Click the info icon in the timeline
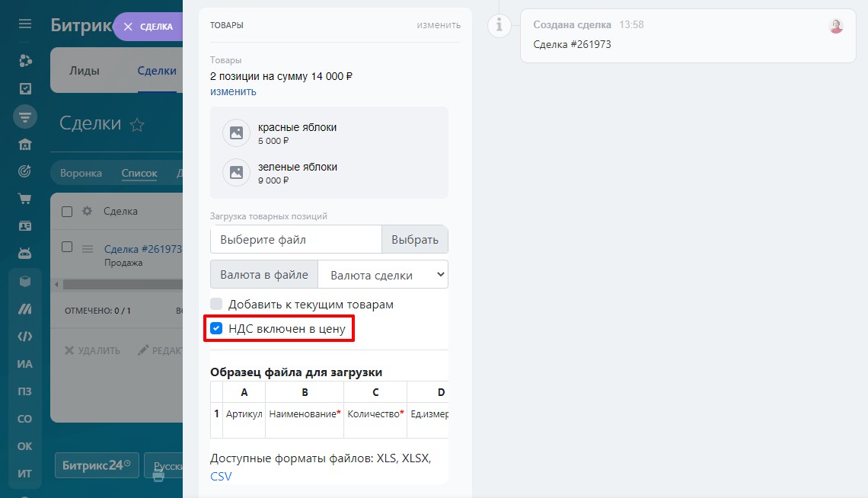This screenshot has width=868, height=498. tap(499, 25)
